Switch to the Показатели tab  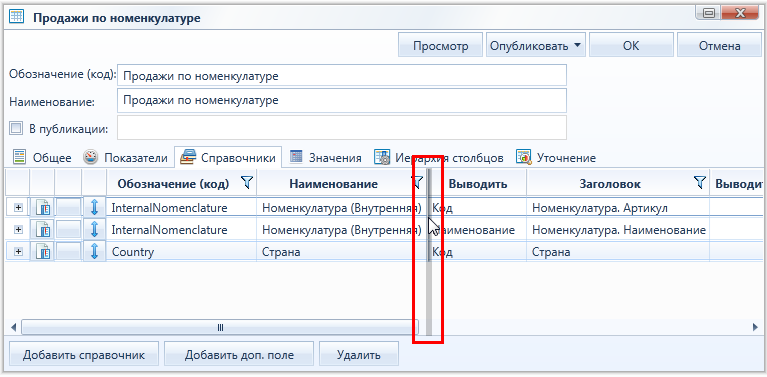tap(126, 158)
